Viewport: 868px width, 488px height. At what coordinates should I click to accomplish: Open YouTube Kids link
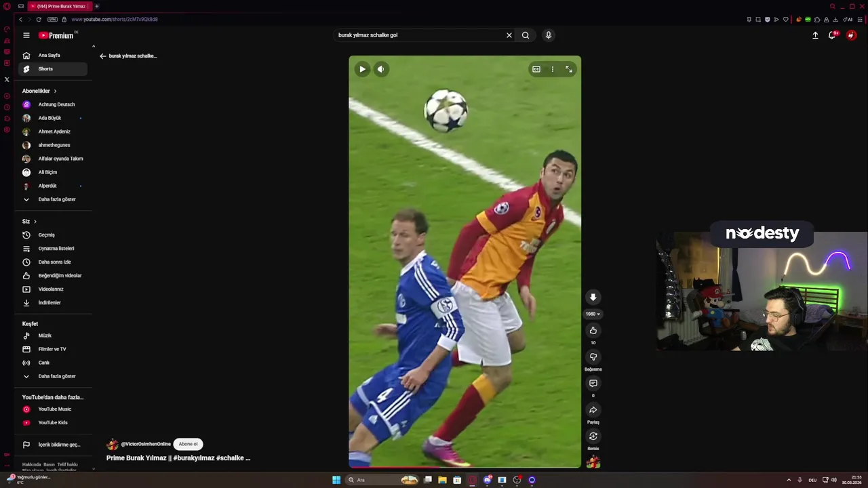53,423
